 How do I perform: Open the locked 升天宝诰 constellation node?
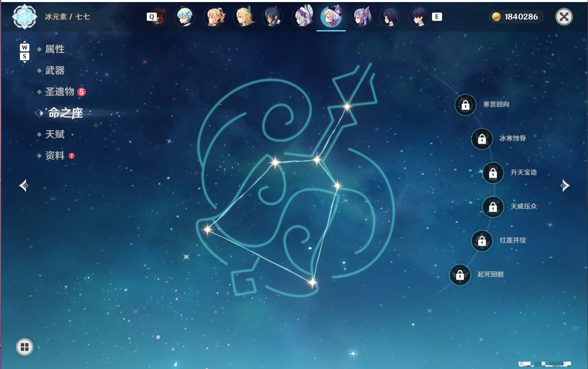coord(493,173)
